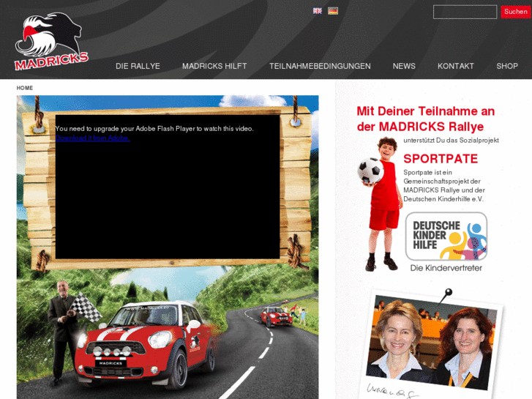Click the small red Mini on the road
Viewport: 532px width, 399px height.
(276, 316)
